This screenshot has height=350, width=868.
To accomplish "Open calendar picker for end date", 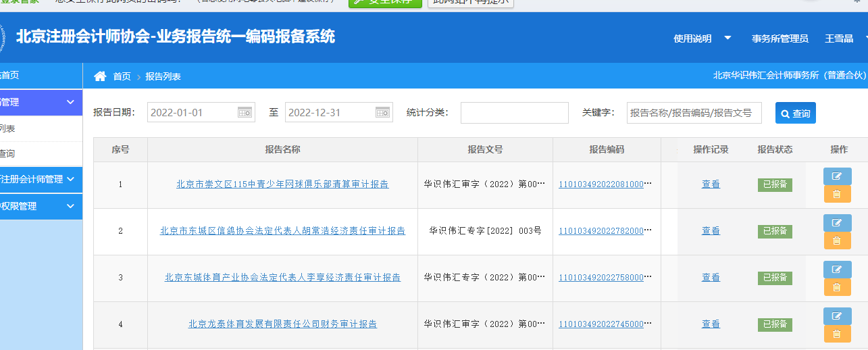I will (x=382, y=113).
